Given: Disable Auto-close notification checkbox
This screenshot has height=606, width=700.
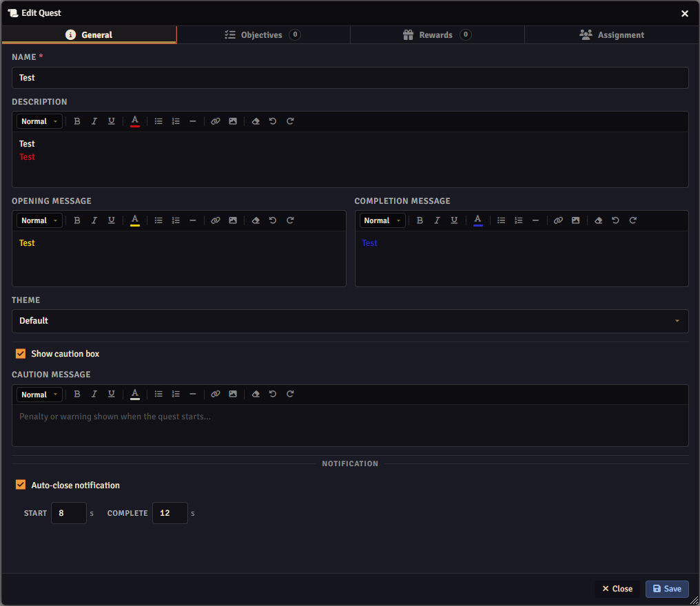Looking at the screenshot, I should pos(21,485).
